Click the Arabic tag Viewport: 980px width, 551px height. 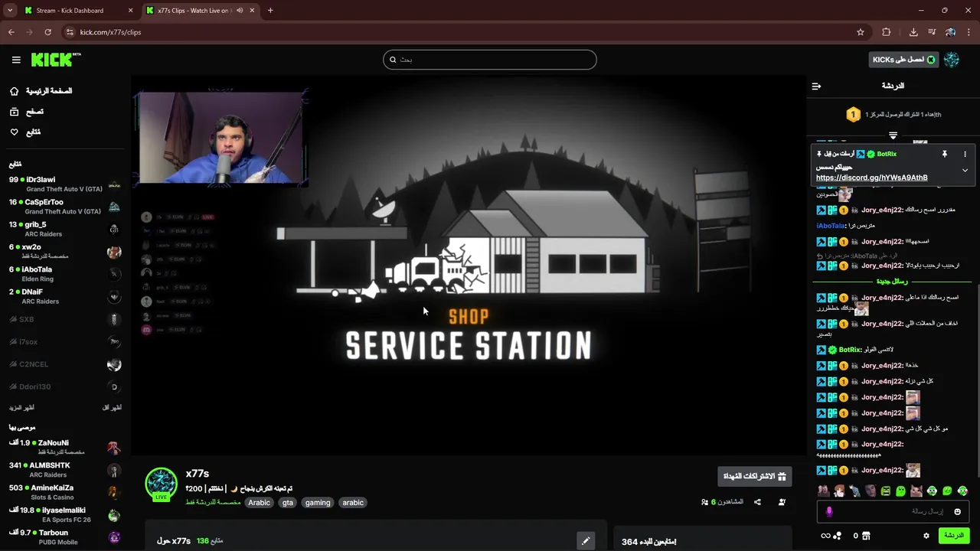259,503
